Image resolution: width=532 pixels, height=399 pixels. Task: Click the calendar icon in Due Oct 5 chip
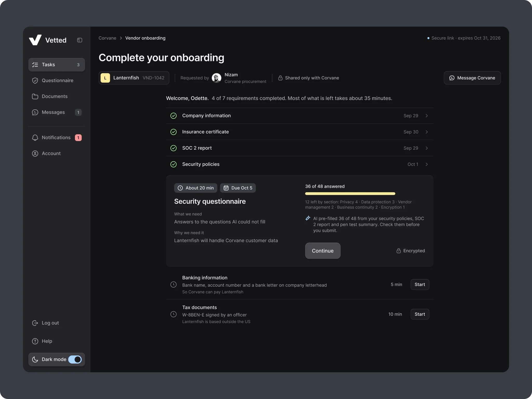(x=226, y=188)
